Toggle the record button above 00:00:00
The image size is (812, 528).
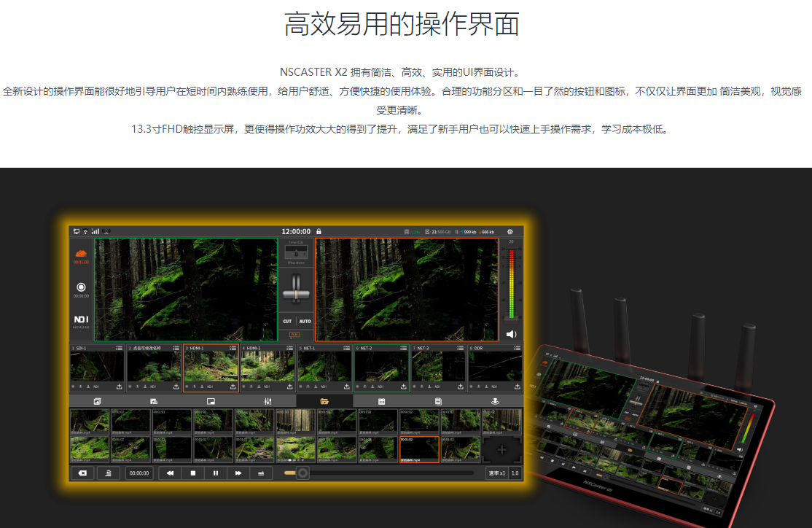tap(82, 287)
